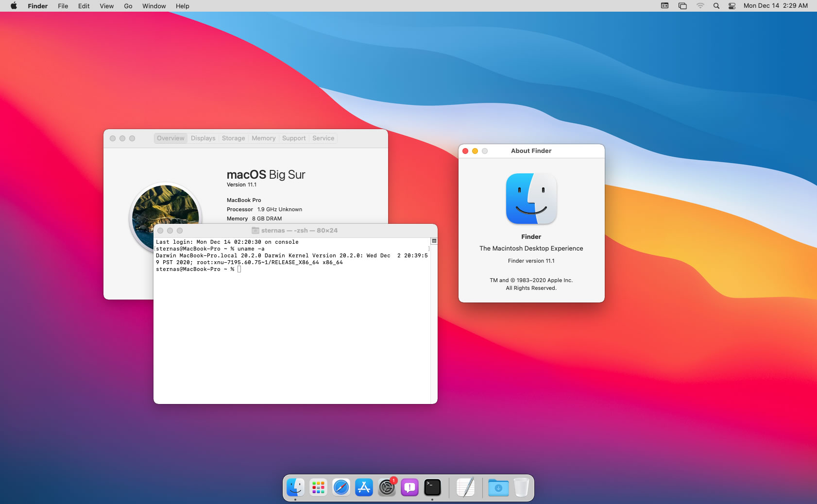
Task: Open TextEdit from the Dock
Action: [465, 487]
